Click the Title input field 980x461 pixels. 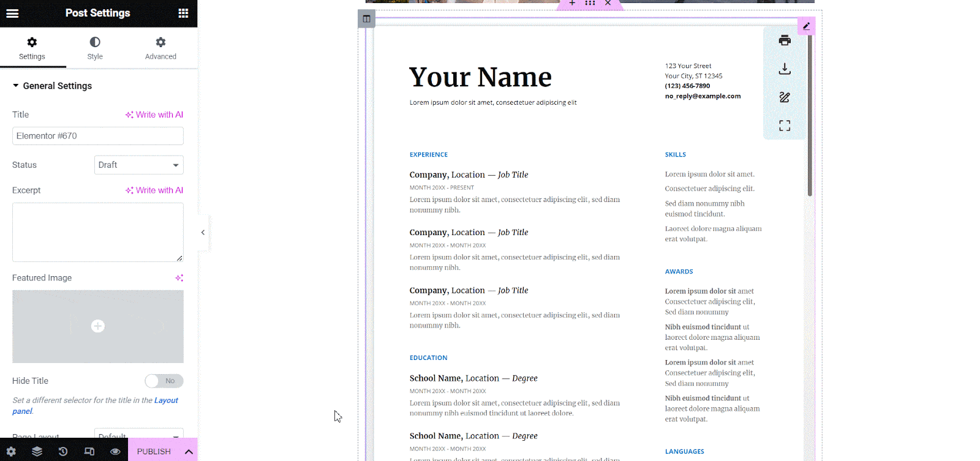click(98, 136)
